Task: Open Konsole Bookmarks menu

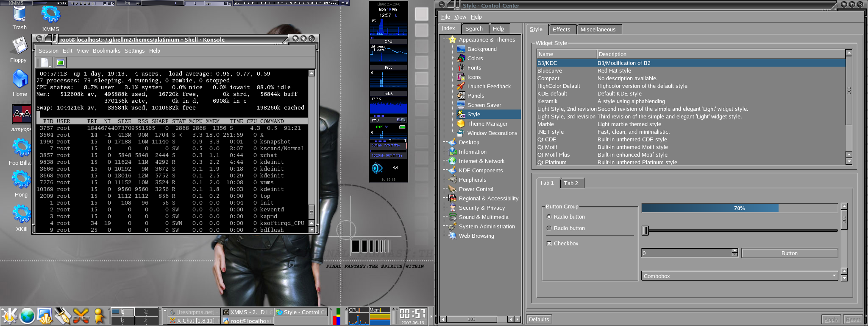Action: pos(106,51)
